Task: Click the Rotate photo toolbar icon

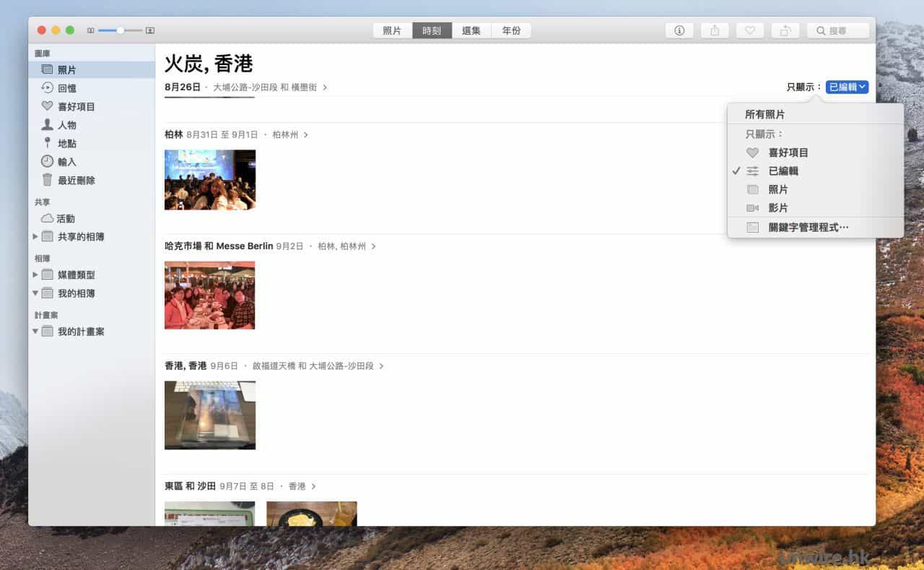Action: [785, 30]
